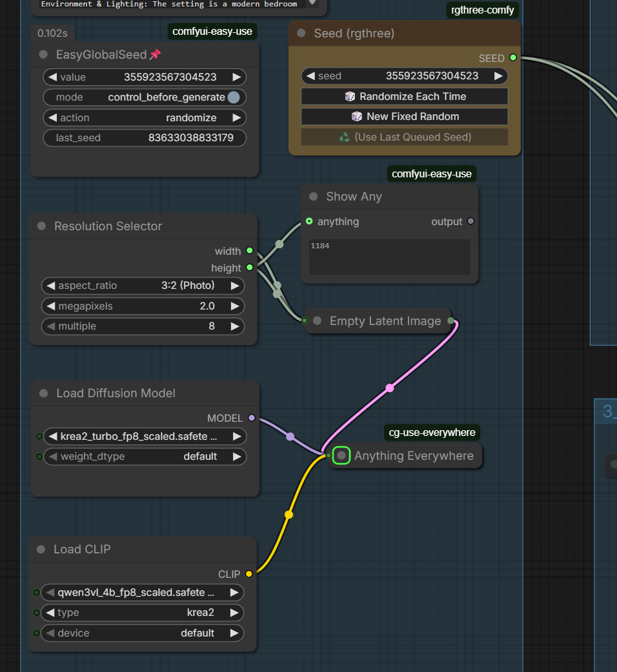Click the midpoint dot on the purple MODEL wire
This screenshot has height=672, width=617.
pos(290,437)
